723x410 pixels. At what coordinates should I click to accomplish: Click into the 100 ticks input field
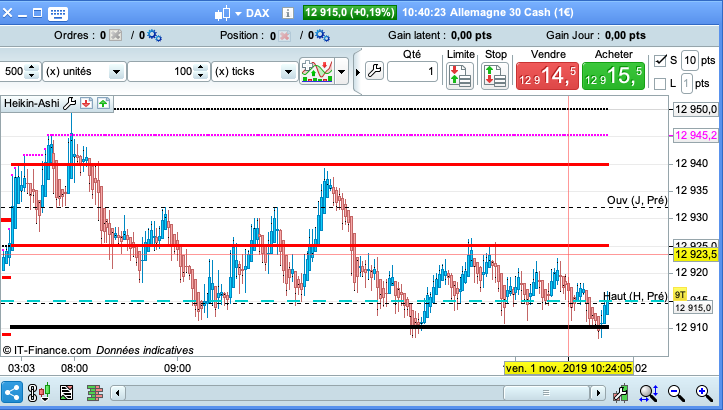click(x=160, y=71)
